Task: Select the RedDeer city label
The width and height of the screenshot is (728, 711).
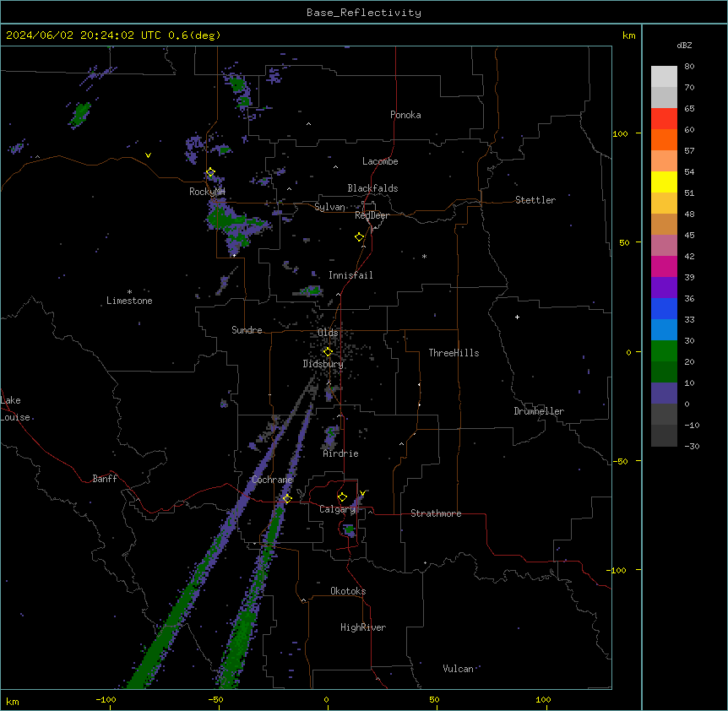Action: pyautogui.click(x=372, y=215)
